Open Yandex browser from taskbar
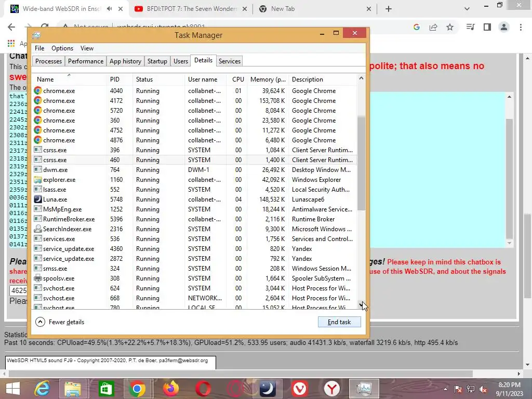Image resolution: width=532 pixels, height=399 pixels. (x=332, y=389)
